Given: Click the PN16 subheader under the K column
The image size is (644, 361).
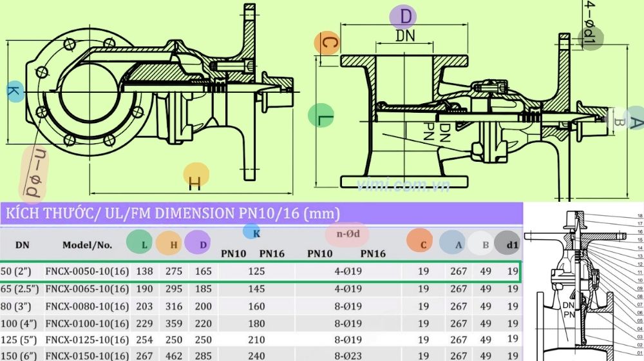Looking at the screenshot, I should [272, 254].
